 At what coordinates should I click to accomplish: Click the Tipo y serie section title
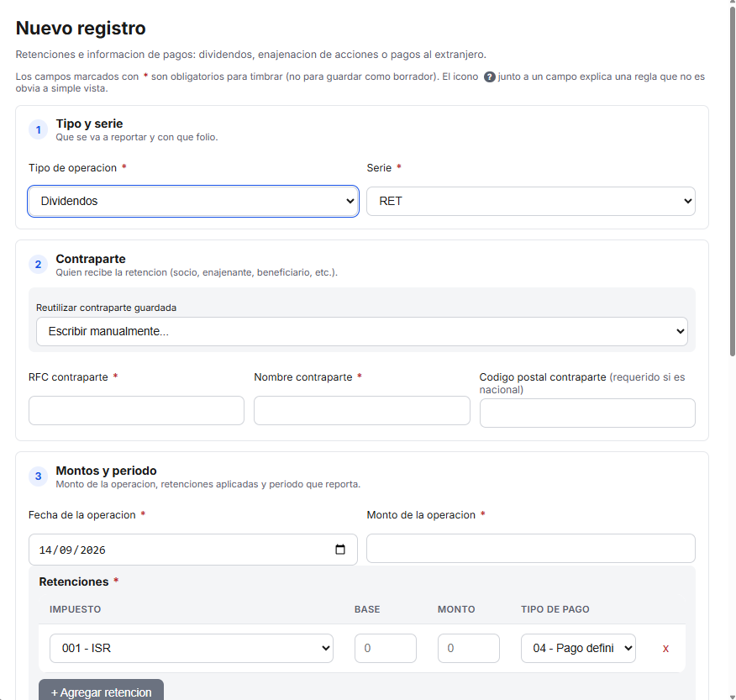coord(89,124)
